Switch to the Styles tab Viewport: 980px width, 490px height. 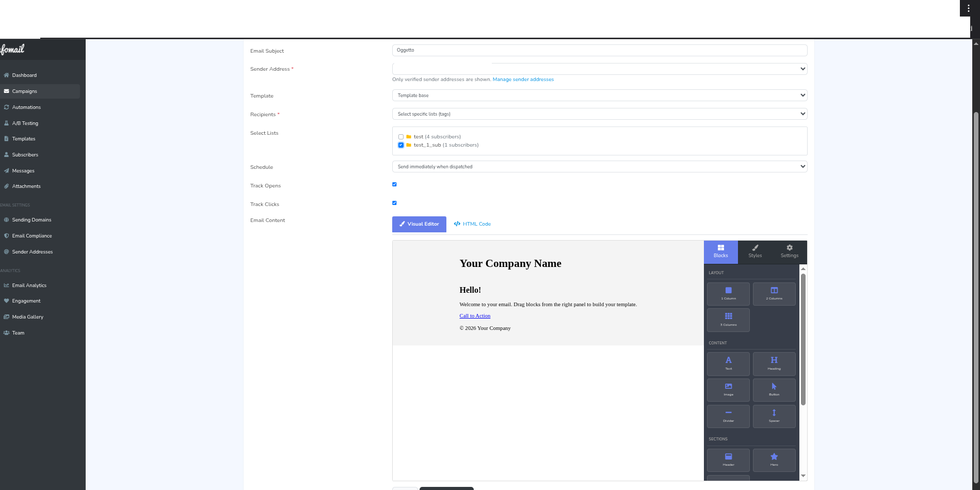click(x=755, y=251)
